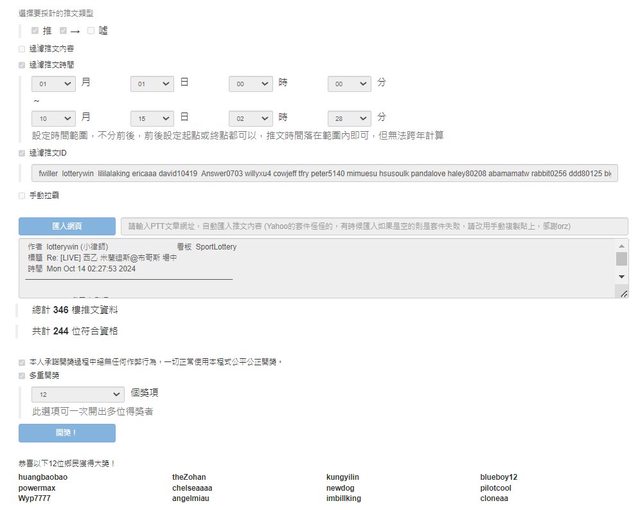Screen dimensions: 640x510
Task: Enable 過濾推文內容 content filter checkbox
Action: [x=23, y=48]
